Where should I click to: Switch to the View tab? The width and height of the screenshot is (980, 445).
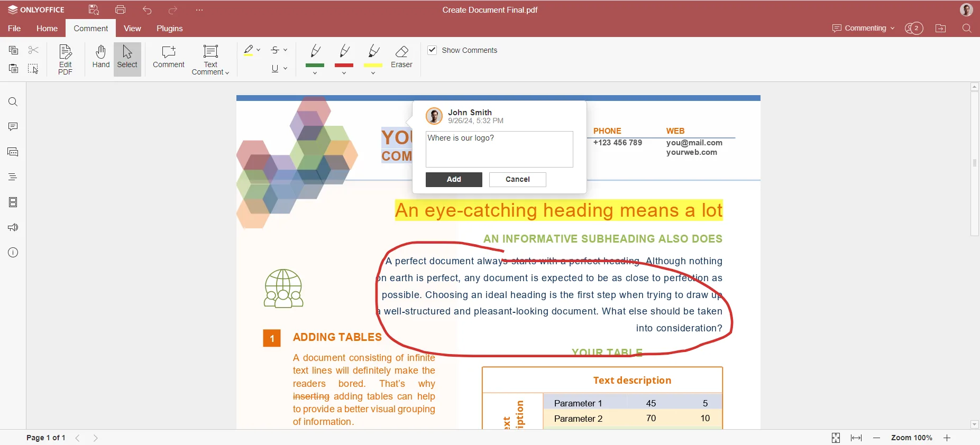coord(132,29)
